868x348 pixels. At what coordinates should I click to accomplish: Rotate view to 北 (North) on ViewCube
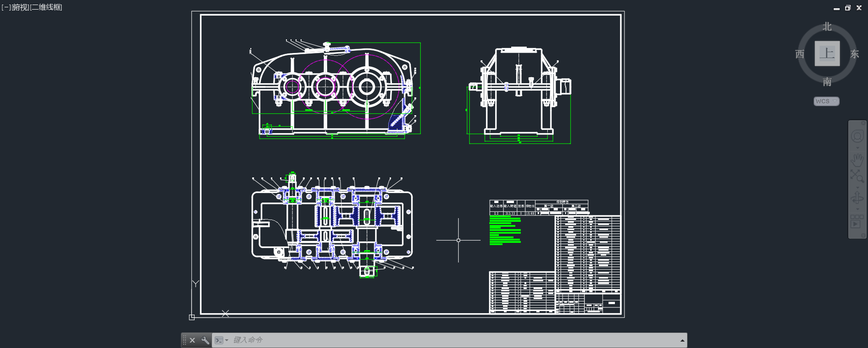[827, 27]
